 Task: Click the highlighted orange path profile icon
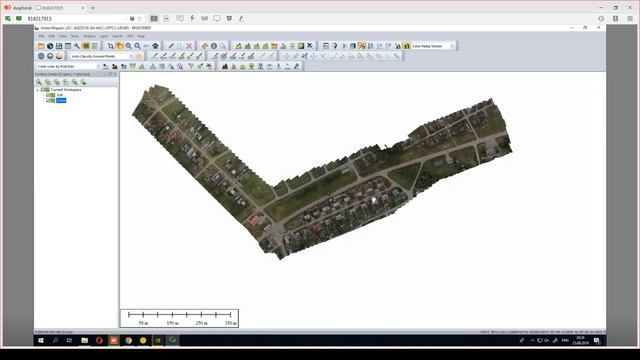point(362,46)
